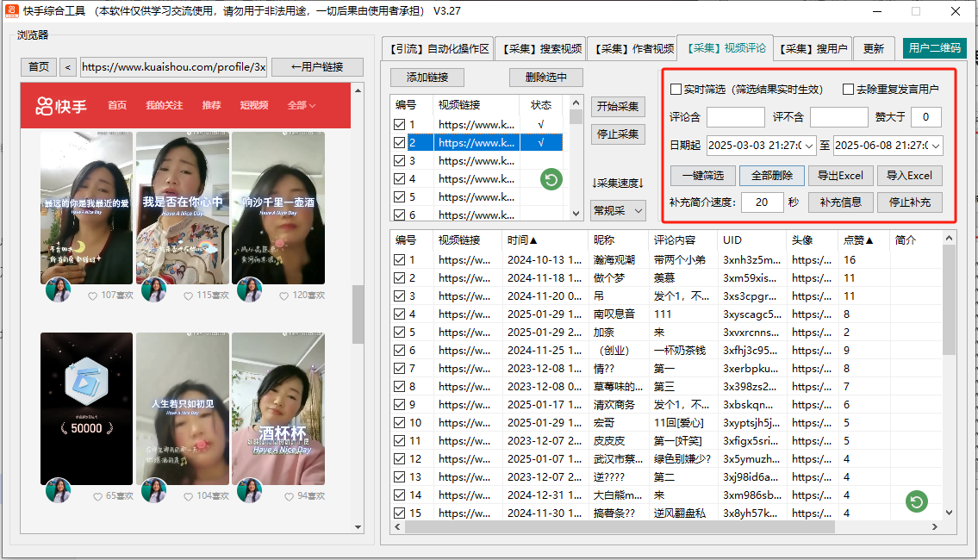Screen dimensions: 978x560
Task: Click the app icon in title bar
Action: (x=11, y=11)
